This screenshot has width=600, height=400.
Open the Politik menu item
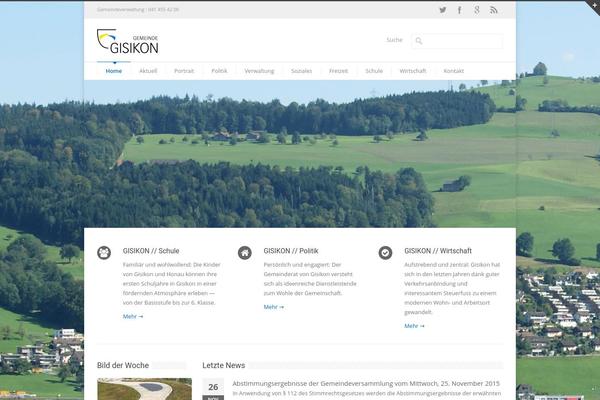tap(219, 71)
